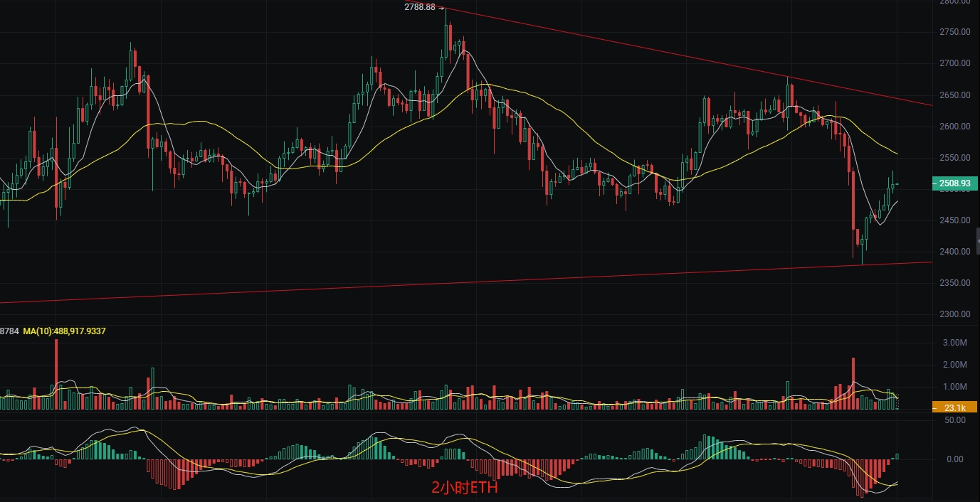Viewport: 980px width, 502px height.
Task: Select the tallest red volume spike bar
Action: point(56,375)
